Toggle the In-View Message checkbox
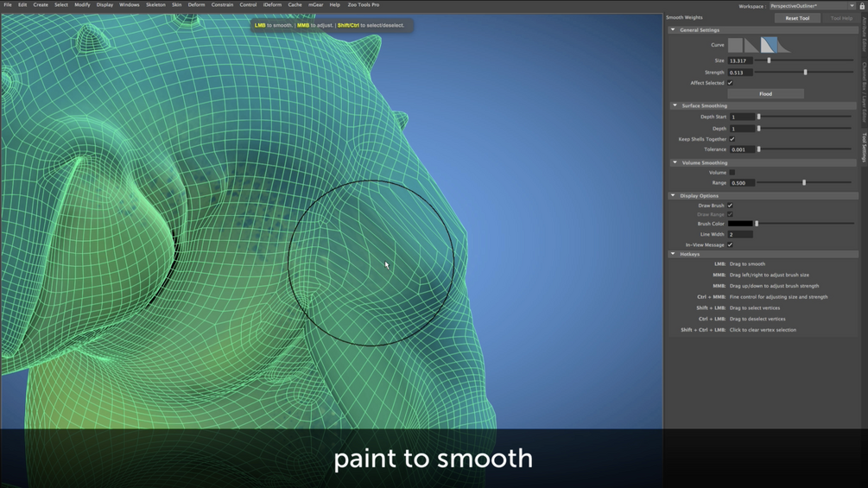This screenshot has width=868, height=488. tap(730, 244)
